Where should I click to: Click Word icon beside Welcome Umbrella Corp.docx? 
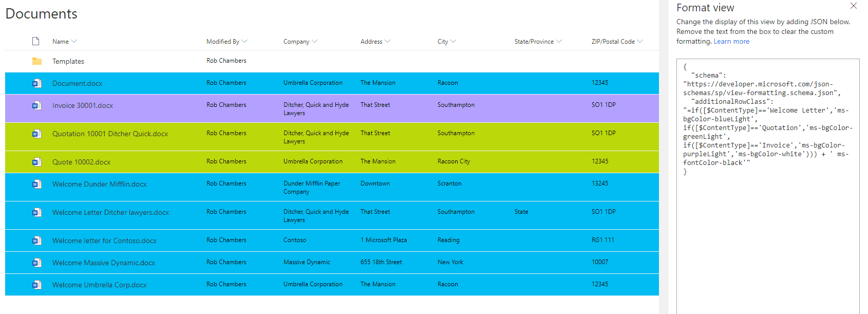37,285
